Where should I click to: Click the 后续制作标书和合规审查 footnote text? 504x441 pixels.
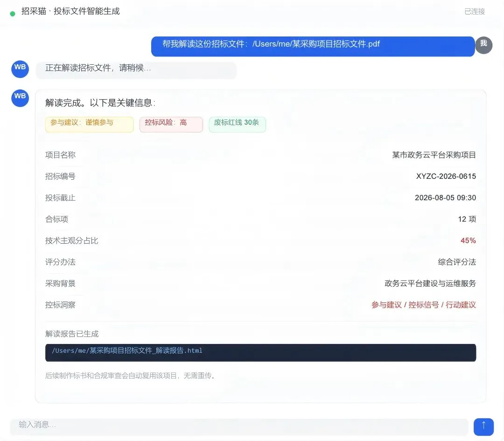130,375
